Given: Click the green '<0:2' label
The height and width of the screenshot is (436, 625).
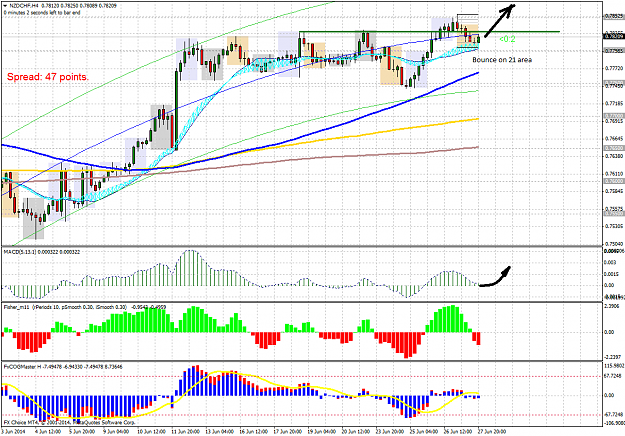Looking at the screenshot, I should (x=507, y=39).
